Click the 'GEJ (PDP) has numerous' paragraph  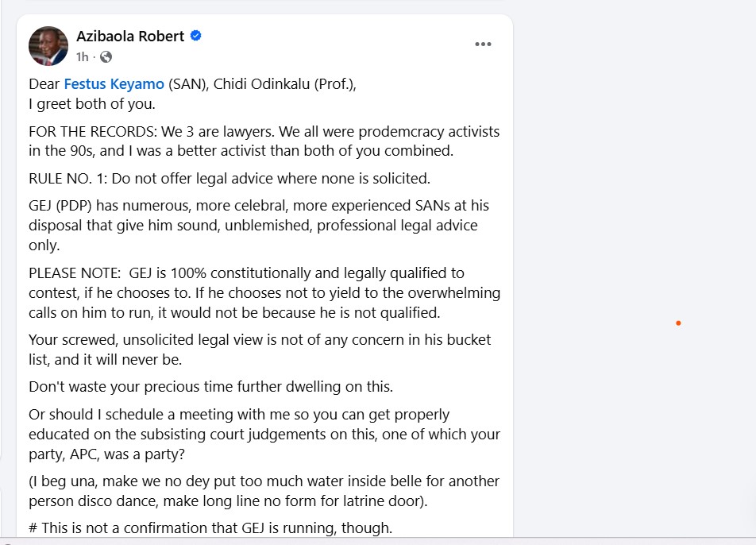pyautogui.click(x=259, y=226)
